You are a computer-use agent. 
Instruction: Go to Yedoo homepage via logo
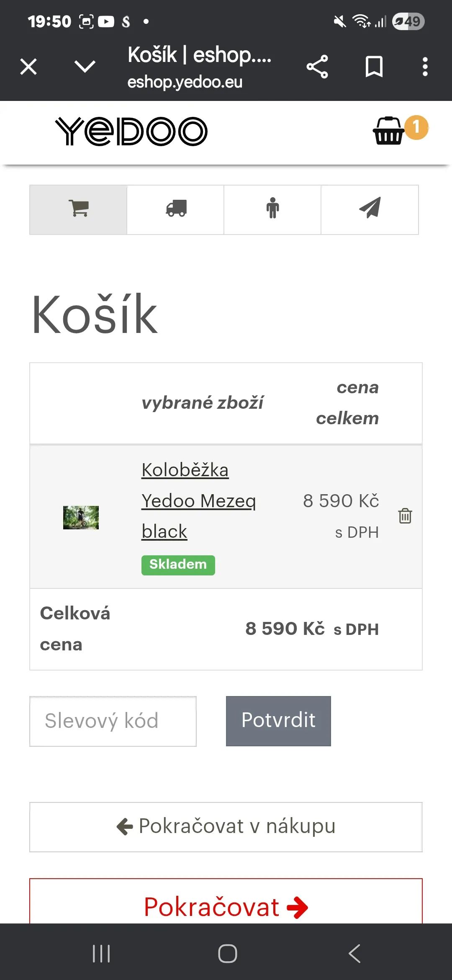(131, 132)
